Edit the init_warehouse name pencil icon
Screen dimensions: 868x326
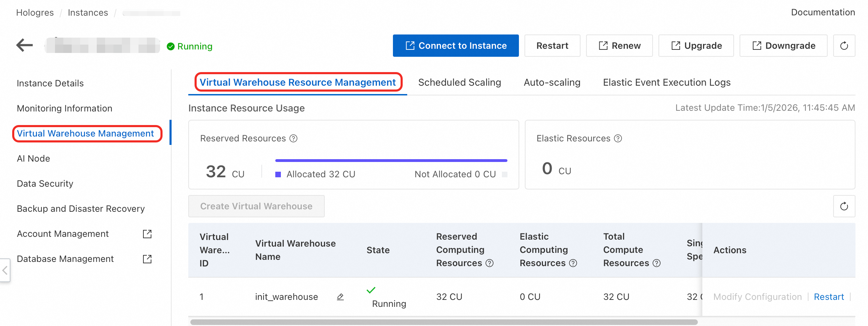tap(340, 297)
